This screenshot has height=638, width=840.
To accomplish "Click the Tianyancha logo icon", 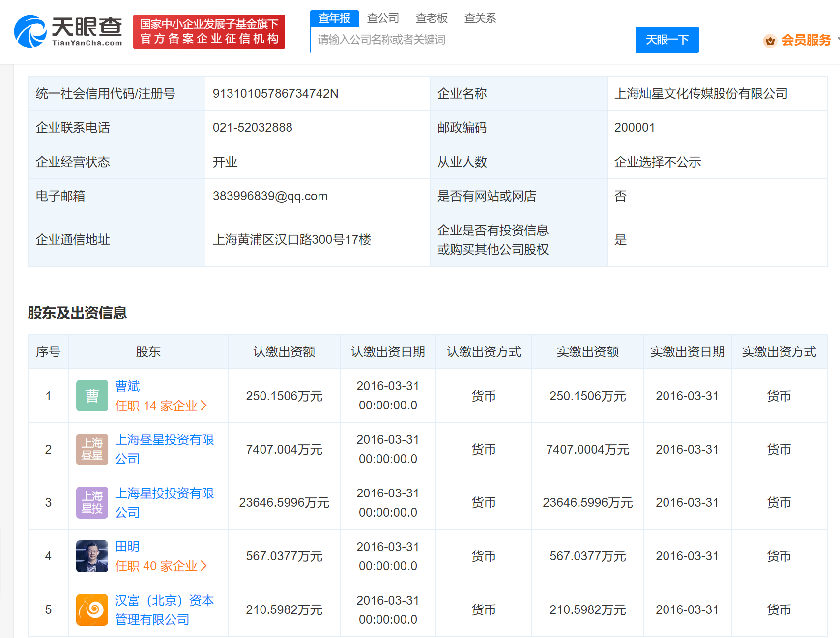I will coord(31,31).
